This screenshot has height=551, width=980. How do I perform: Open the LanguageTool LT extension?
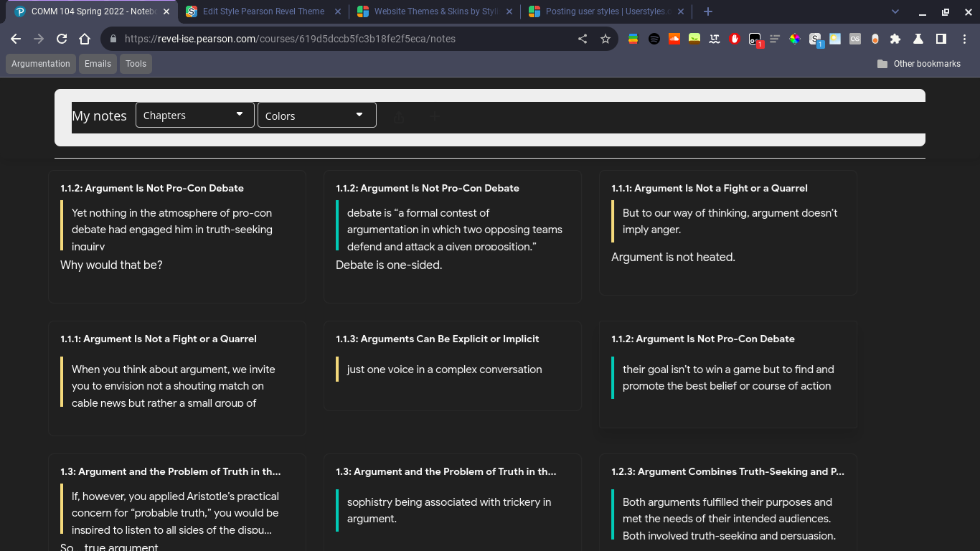coord(714,39)
